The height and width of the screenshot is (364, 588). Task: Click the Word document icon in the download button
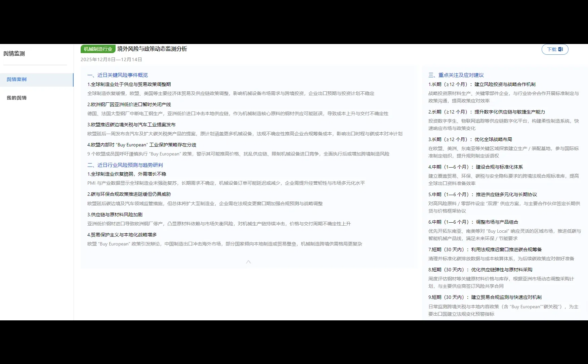coord(560,49)
